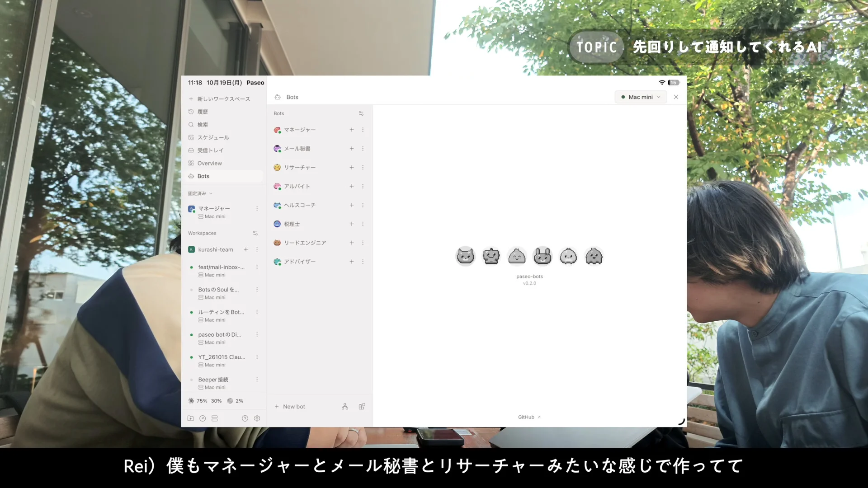
Task: Open the GitHub link
Action: 529,417
